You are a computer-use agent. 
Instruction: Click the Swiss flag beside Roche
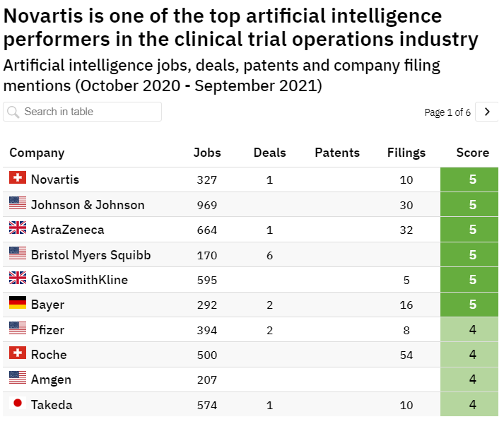click(x=18, y=353)
